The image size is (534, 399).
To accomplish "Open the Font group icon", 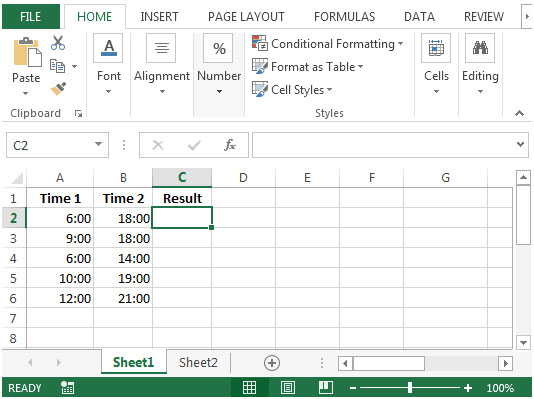I will coord(108,48).
